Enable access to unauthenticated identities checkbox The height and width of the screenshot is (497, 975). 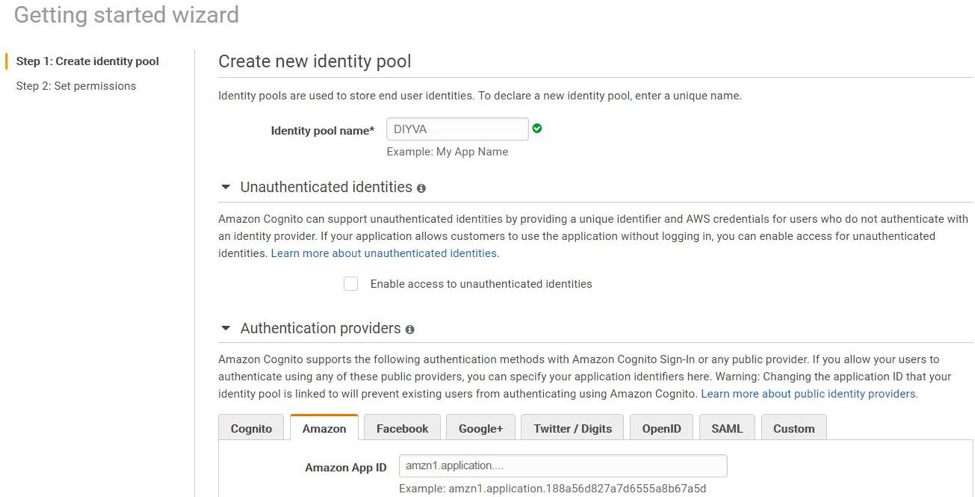[x=351, y=284]
